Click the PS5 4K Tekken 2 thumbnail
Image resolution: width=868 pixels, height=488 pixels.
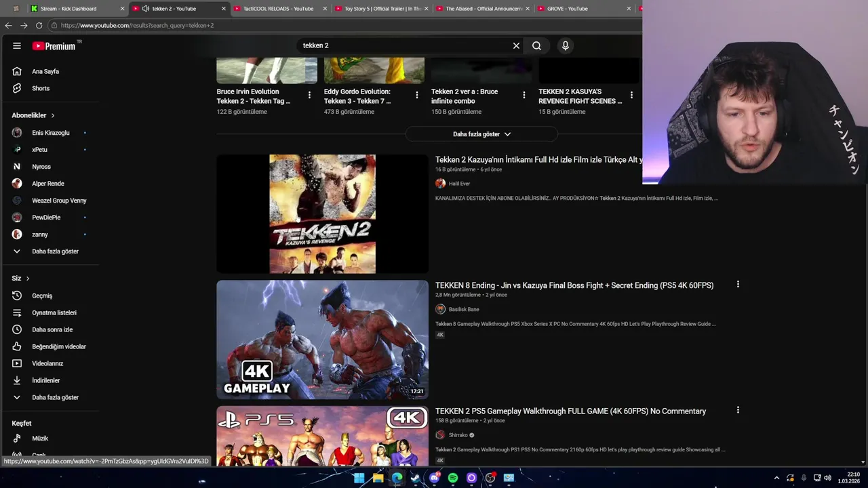pos(322,436)
